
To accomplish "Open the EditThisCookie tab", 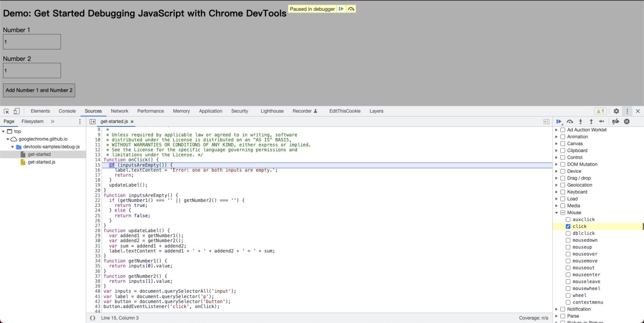I will (x=345, y=111).
